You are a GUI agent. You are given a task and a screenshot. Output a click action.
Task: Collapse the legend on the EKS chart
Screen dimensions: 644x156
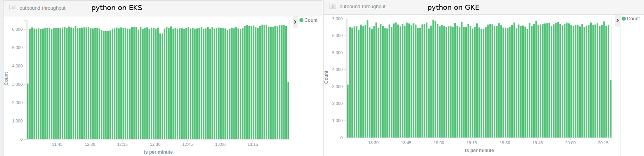[295, 22]
